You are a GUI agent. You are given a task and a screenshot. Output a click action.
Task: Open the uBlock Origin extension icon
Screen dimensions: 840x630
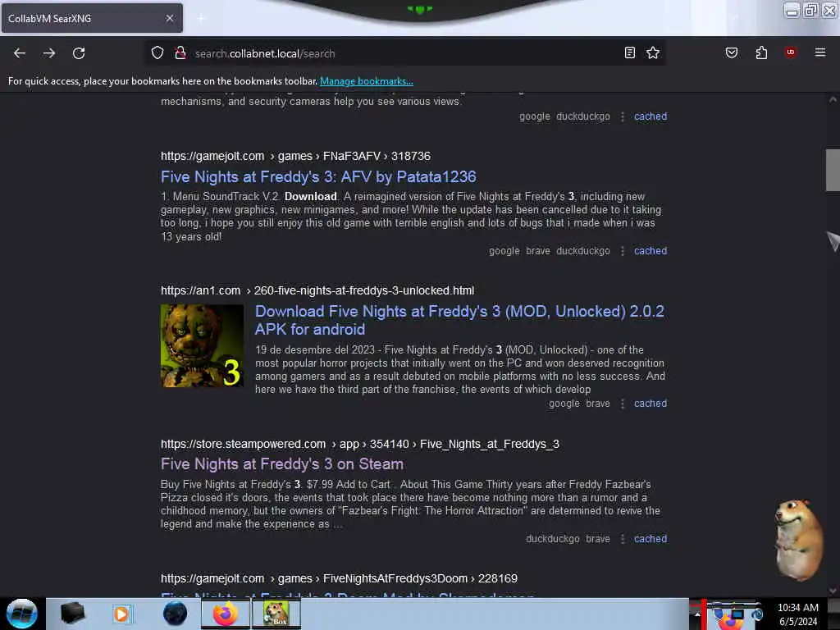pyautogui.click(x=790, y=52)
